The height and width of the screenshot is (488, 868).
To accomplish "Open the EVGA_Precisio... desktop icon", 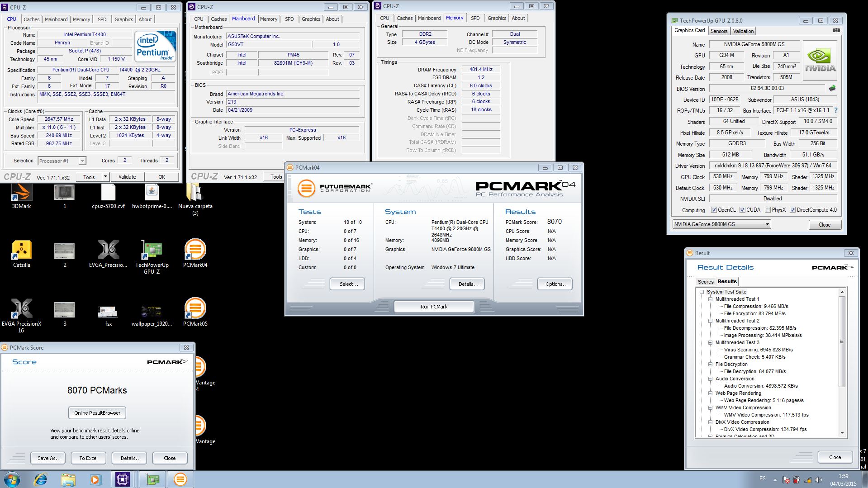I will [108, 253].
